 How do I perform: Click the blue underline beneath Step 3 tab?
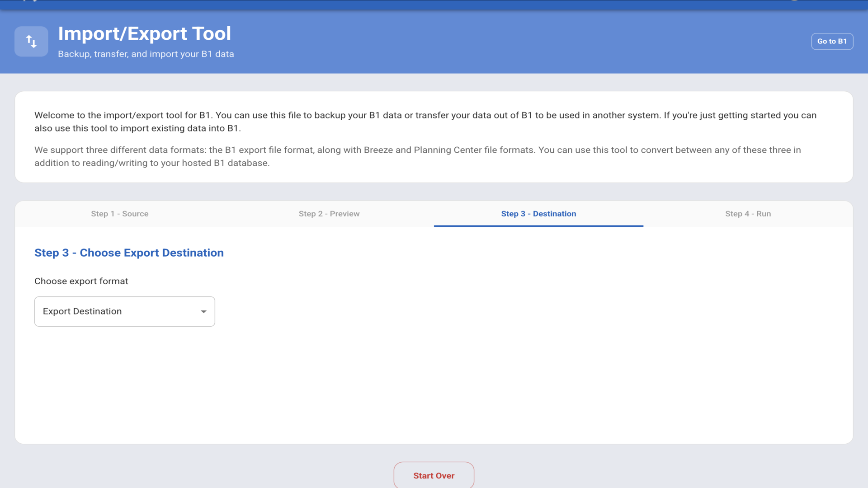pyautogui.click(x=538, y=225)
